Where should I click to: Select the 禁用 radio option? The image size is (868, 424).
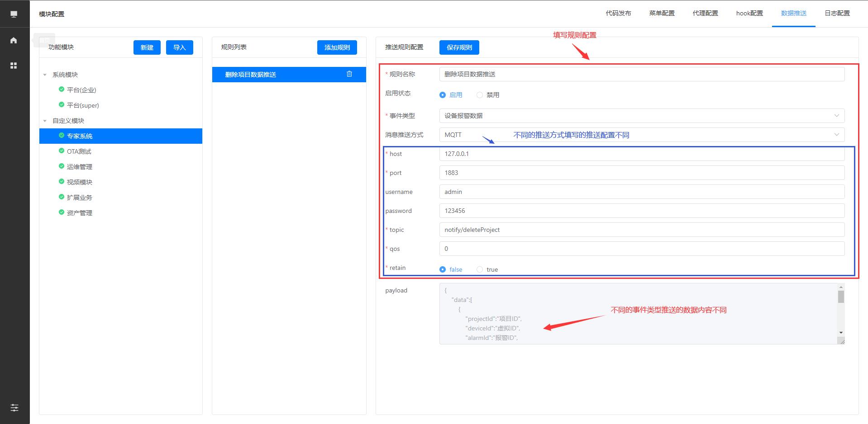480,95
